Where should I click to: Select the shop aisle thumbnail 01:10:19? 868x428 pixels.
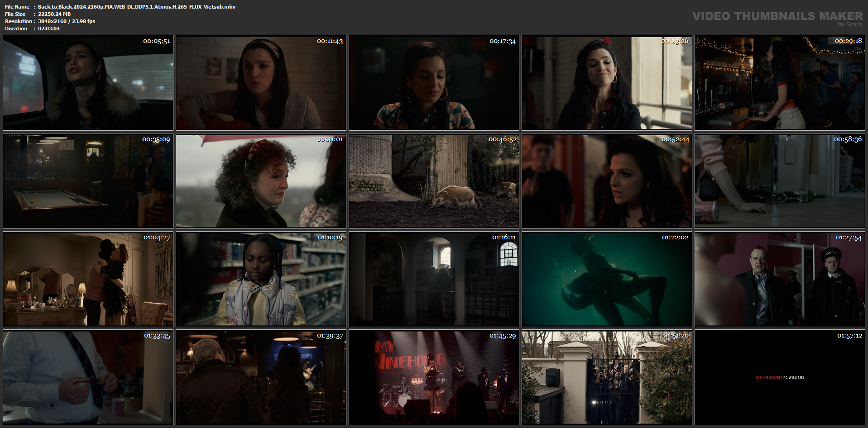(x=261, y=279)
